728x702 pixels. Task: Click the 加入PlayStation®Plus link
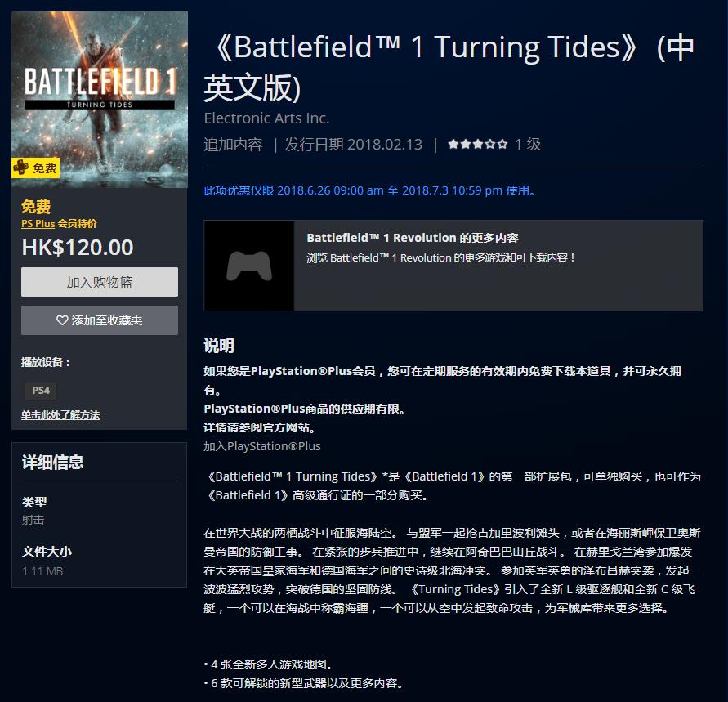(x=261, y=446)
